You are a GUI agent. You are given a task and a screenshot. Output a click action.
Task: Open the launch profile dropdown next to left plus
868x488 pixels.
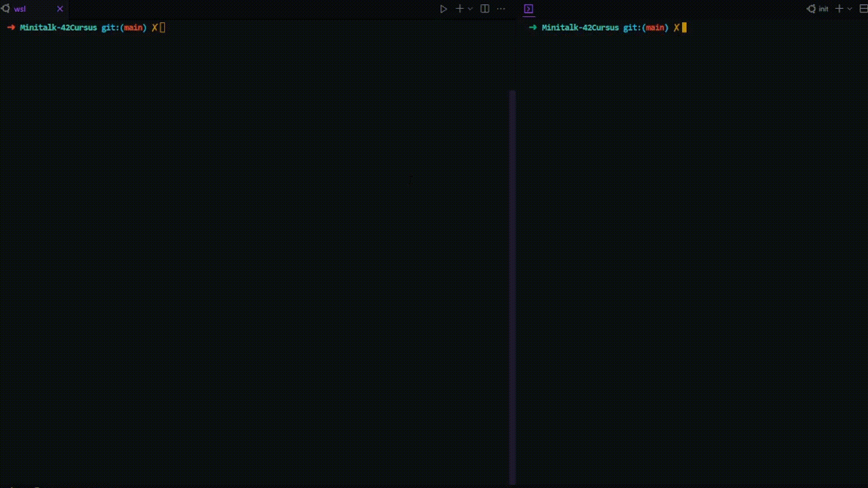click(x=470, y=9)
